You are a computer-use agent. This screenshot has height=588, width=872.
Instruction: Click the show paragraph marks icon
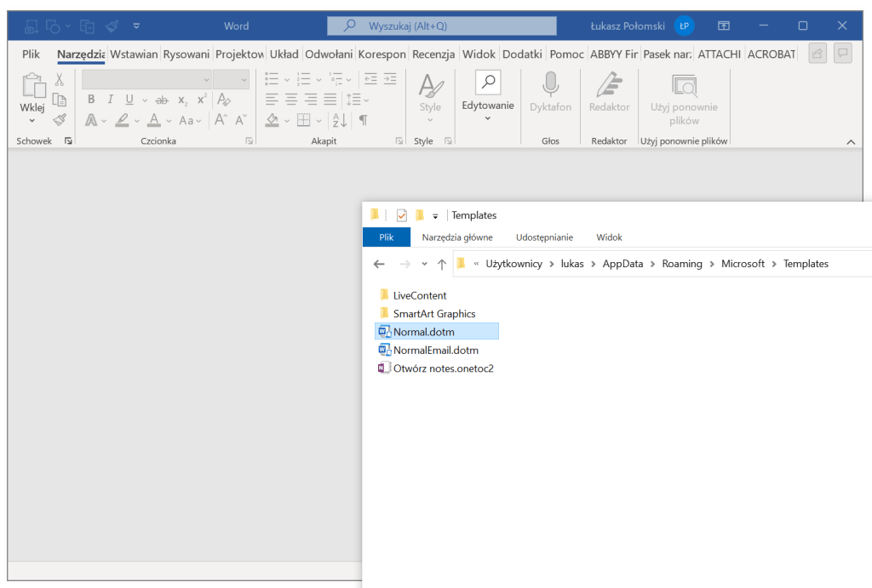[364, 120]
